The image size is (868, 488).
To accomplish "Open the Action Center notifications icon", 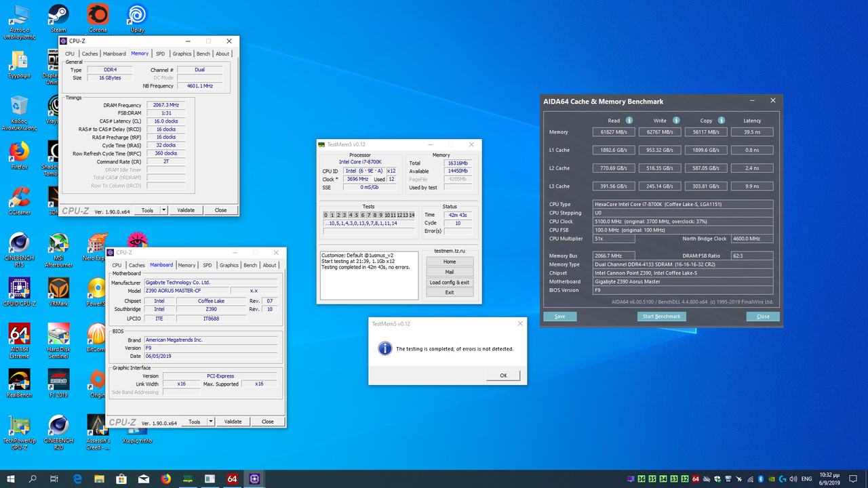I will [854, 479].
